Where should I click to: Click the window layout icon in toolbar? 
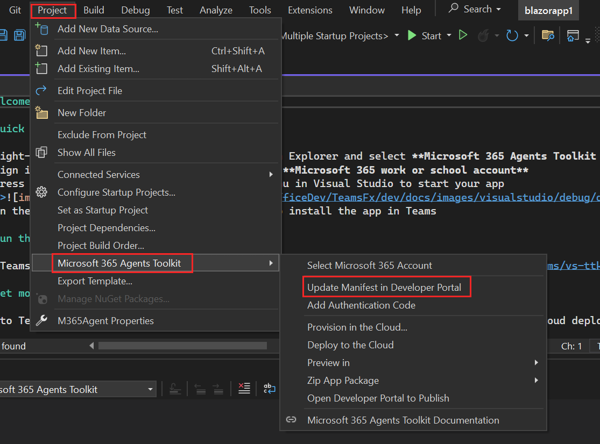(x=572, y=36)
